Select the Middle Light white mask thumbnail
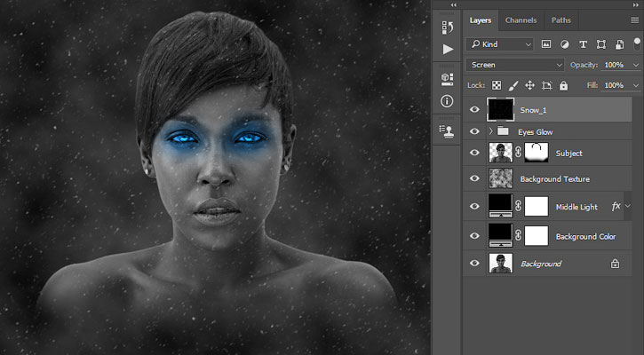Image resolution: width=644 pixels, height=355 pixels. point(537,207)
